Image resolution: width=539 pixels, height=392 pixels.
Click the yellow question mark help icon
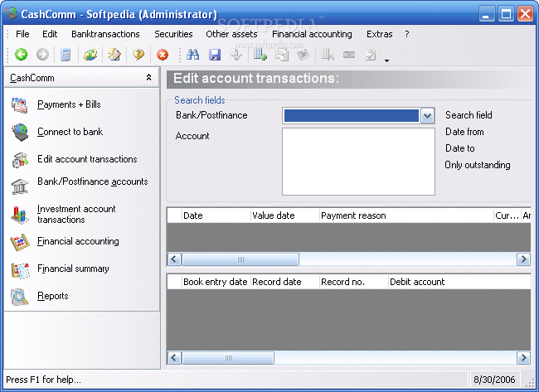[138, 55]
